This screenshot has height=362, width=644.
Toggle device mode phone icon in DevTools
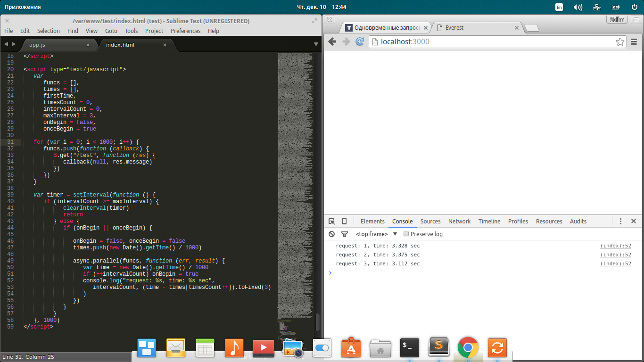(x=344, y=221)
